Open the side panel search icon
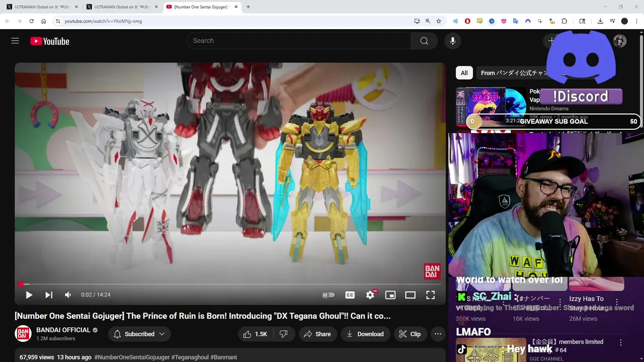Viewport: 644px width, 362px height. (582, 21)
